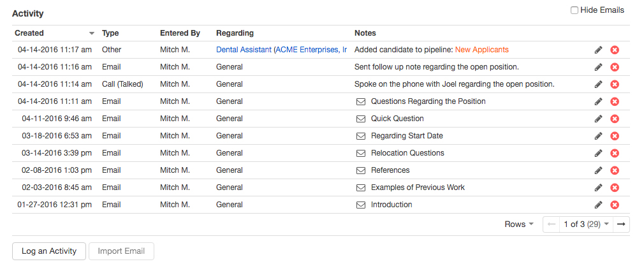This screenshot has height=271, width=644.
Task: Click the Type column header
Action: point(110,33)
